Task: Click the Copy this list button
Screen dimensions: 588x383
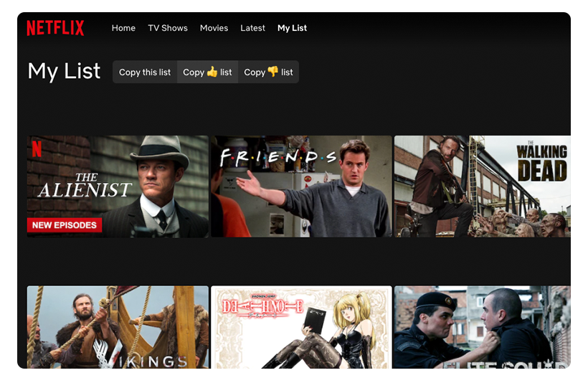Action: [x=145, y=72]
